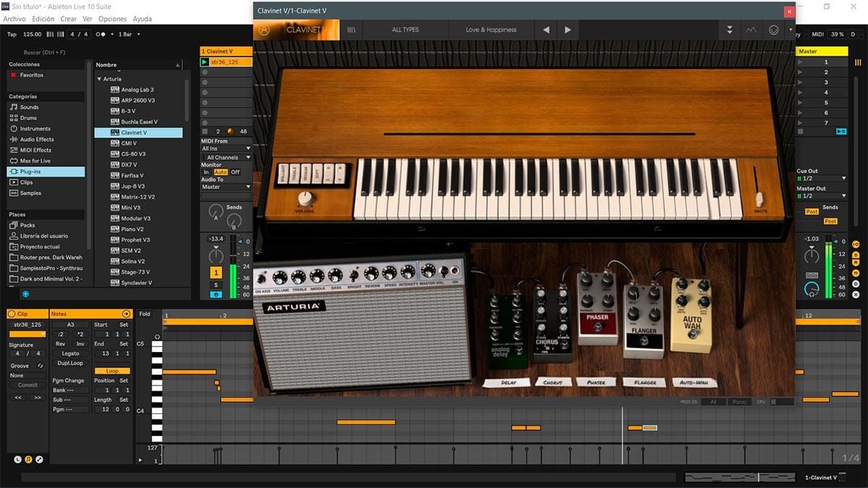This screenshot has height=488, width=868.
Task: Open advanced panel double-arrow icon
Action: coord(730,30)
